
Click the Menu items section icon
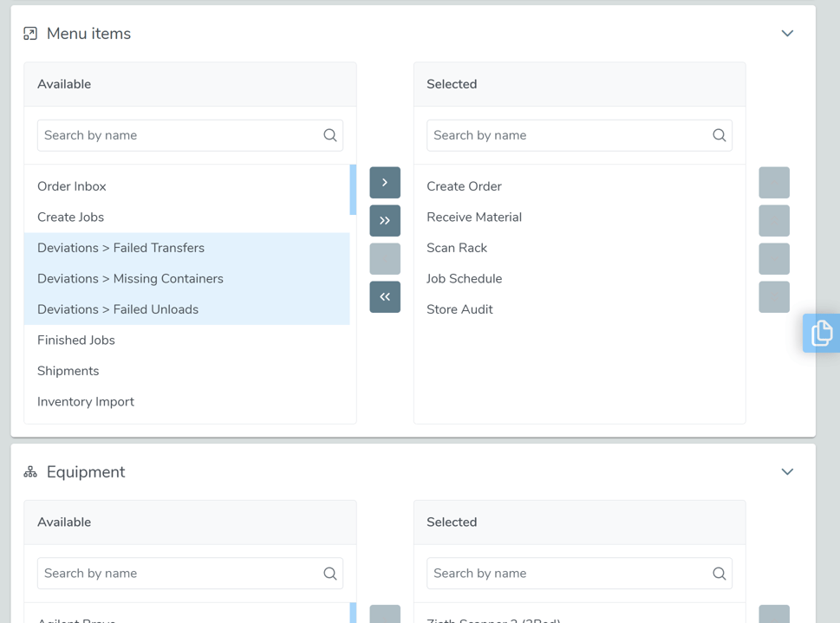(x=30, y=34)
